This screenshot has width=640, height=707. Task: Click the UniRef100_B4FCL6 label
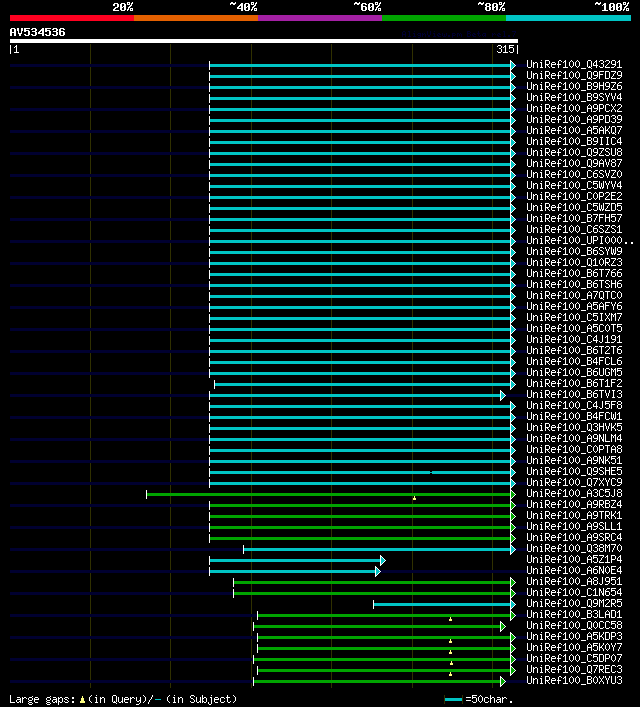point(574,362)
